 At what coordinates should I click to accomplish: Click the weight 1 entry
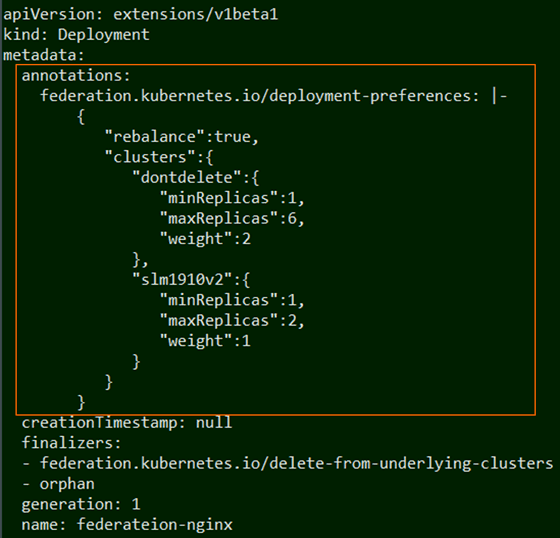[205, 341]
